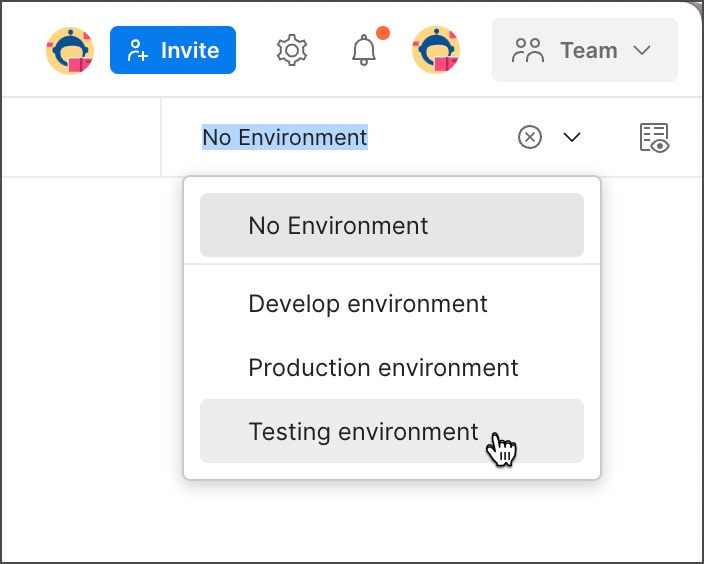Select No Environment in the list
The image size is (704, 564).
pyautogui.click(x=392, y=225)
